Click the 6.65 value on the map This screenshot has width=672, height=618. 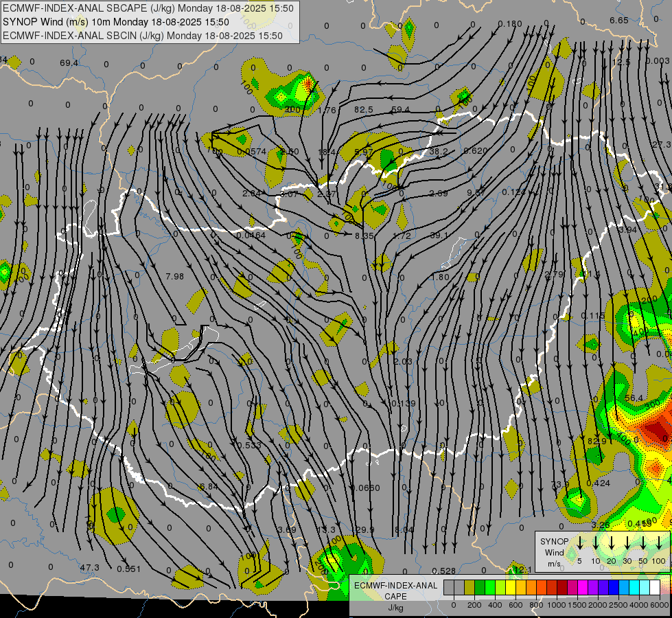click(619, 20)
